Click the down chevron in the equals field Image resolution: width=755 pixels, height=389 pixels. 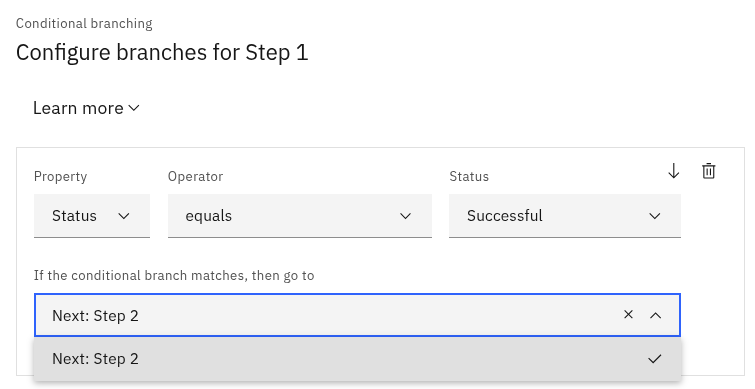405,216
